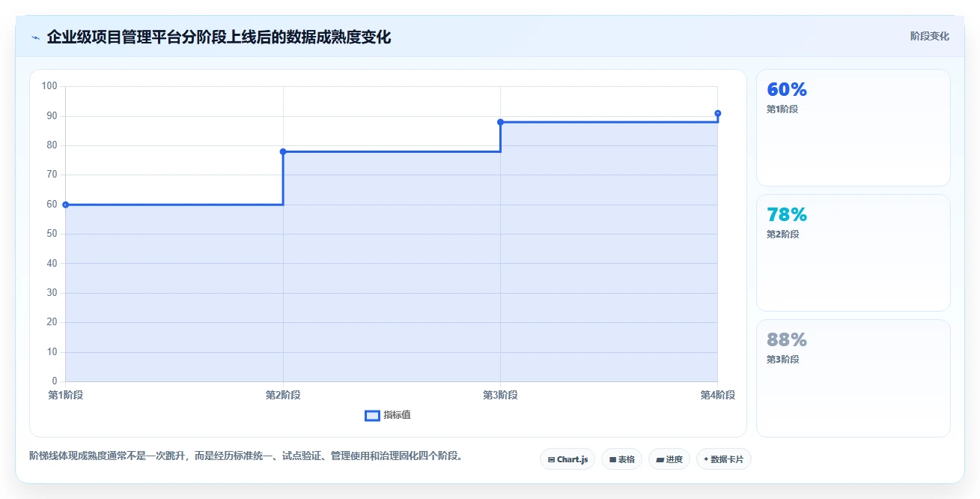Click the 指标值 legend label text

397,416
